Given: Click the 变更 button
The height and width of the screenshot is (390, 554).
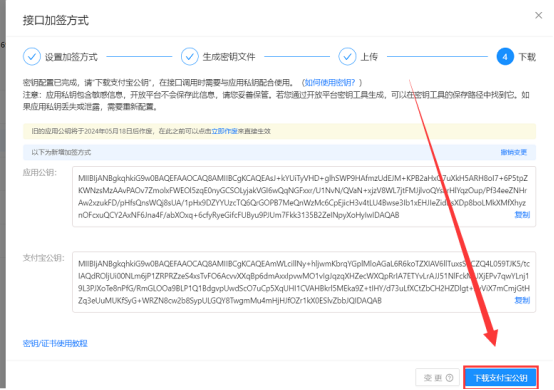Looking at the screenshot, I should tap(437, 378).
